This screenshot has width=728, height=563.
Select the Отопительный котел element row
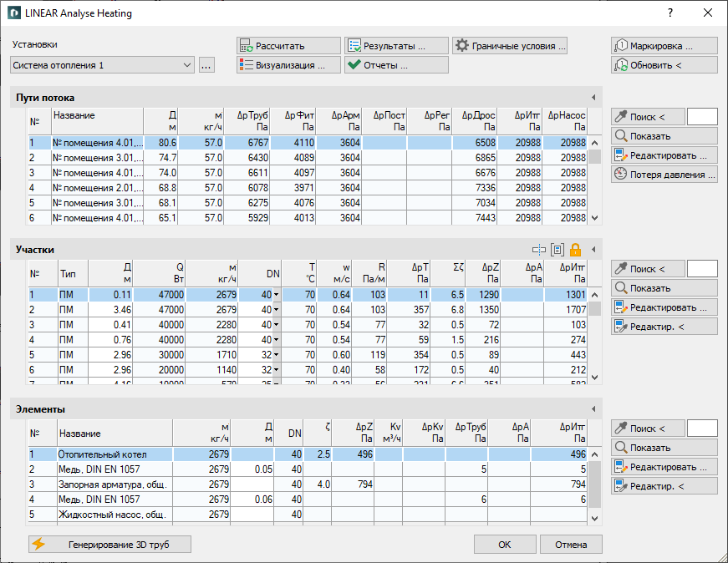pos(308,454)
